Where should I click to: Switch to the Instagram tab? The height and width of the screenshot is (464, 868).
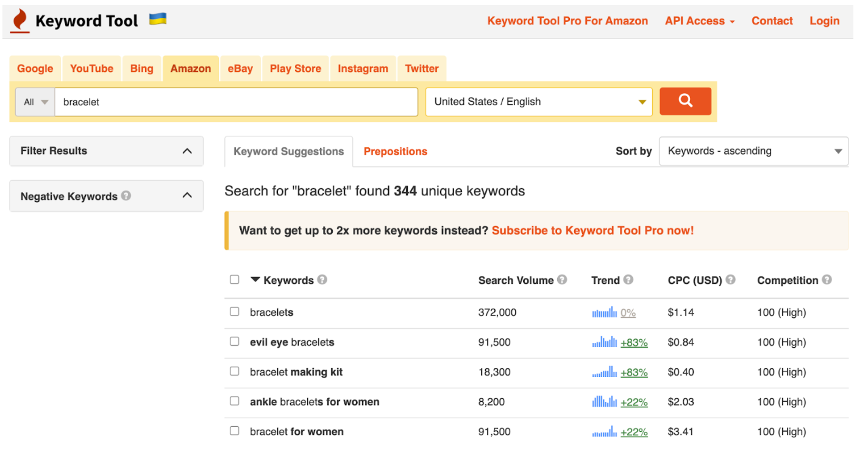[x=363, y=69]
